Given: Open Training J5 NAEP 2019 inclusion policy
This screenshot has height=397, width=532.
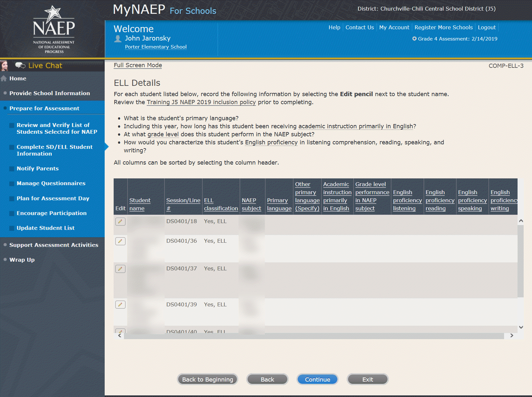Looking at the screenshot, I should 201,102.
